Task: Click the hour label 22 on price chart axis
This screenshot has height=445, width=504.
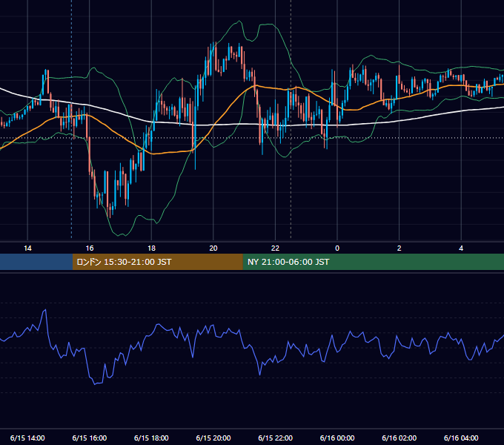Action: click(275, 248)
